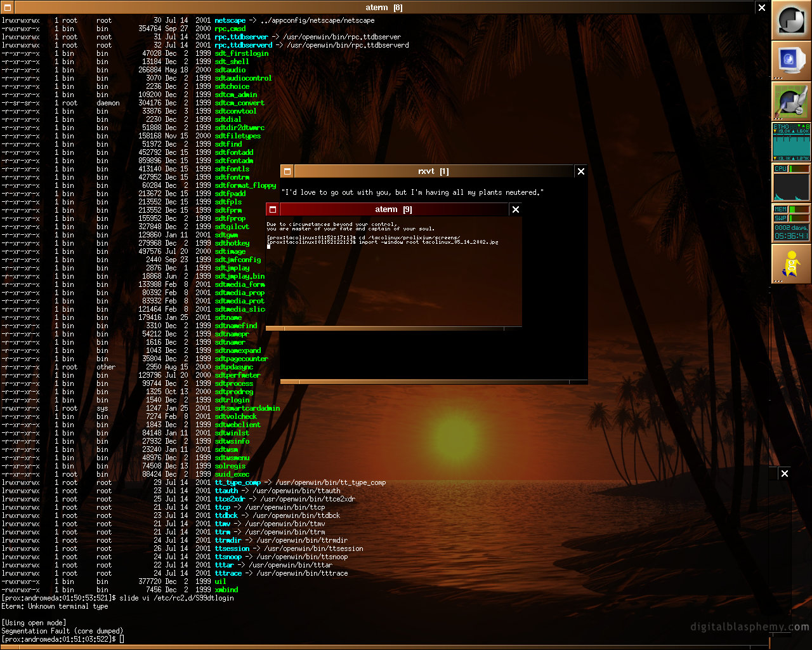Click the solregis file name
Screen dimensions: 812x650
[230, 466]
